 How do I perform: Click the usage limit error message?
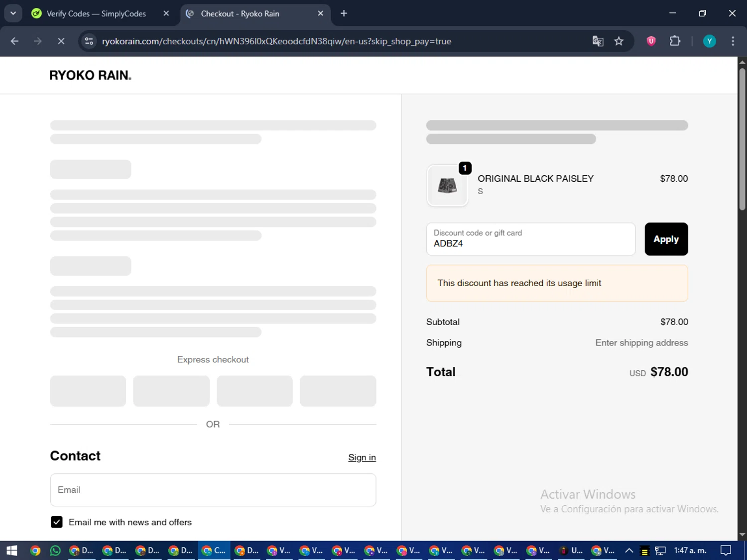pos(557,283)
